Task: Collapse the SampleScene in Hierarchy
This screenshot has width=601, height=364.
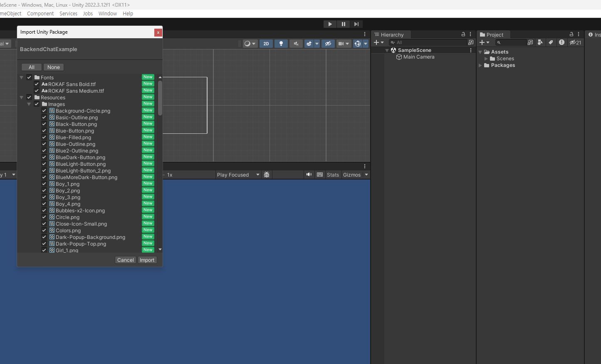Action: (x=387, y=50)
